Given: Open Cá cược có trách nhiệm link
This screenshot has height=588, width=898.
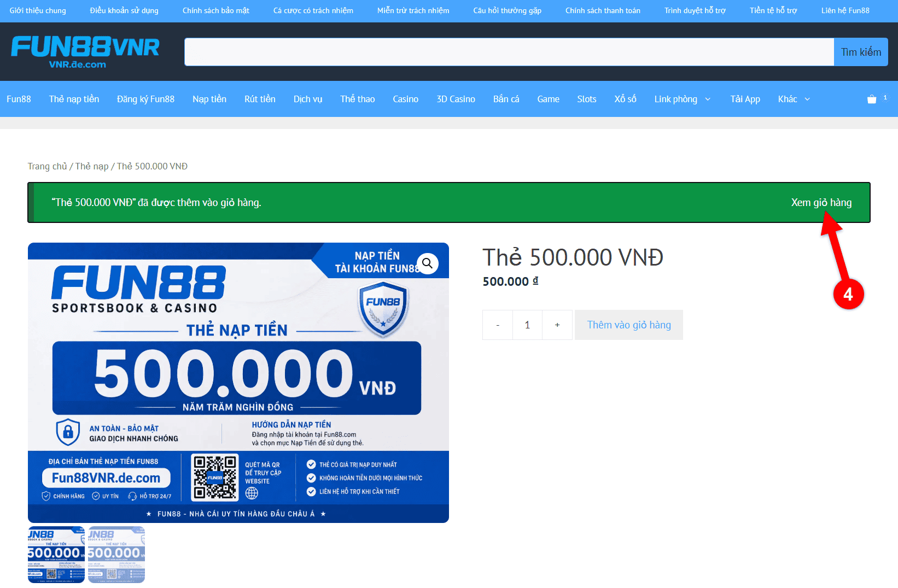Looking at the screenshot, I should (313, 10).
